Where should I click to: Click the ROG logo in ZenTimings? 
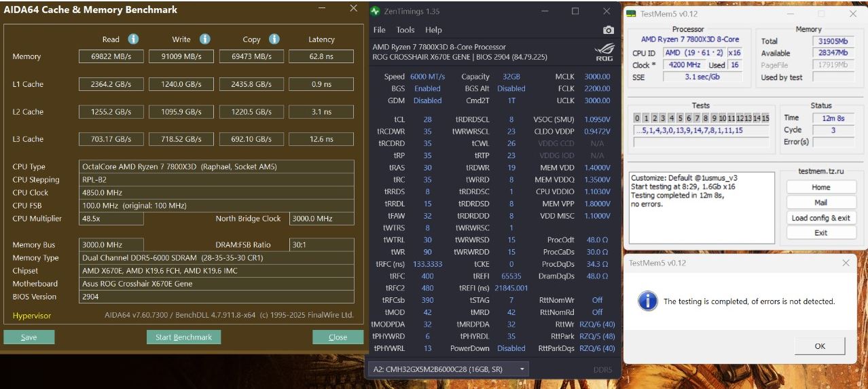pos(604,51)
